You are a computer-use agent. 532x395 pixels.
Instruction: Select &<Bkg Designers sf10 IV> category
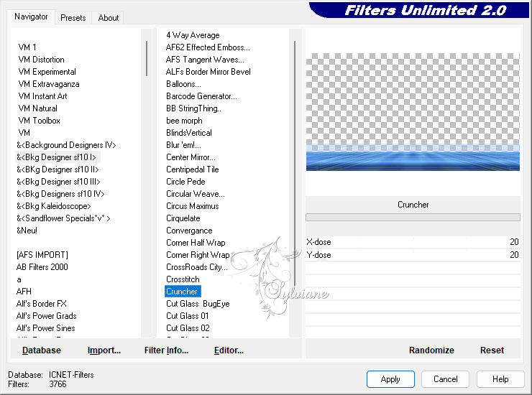tap(60, 194)
